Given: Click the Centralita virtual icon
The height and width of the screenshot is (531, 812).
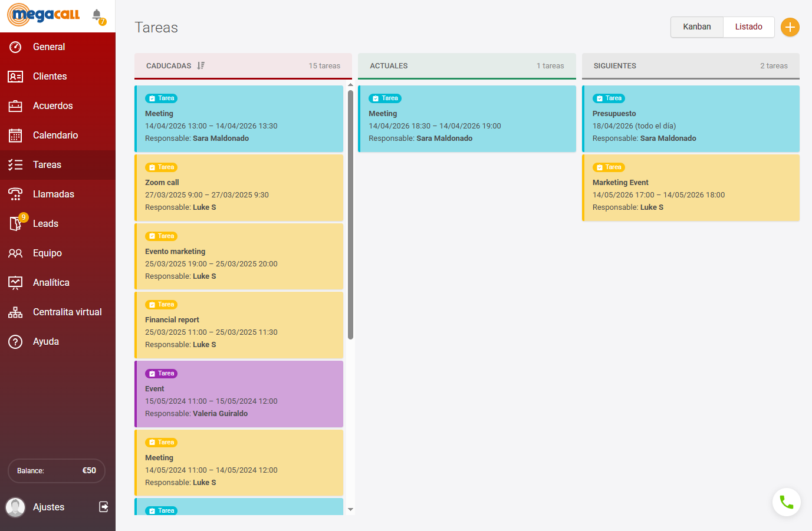Looking at the screenshot, I should (x=15, y=312).
